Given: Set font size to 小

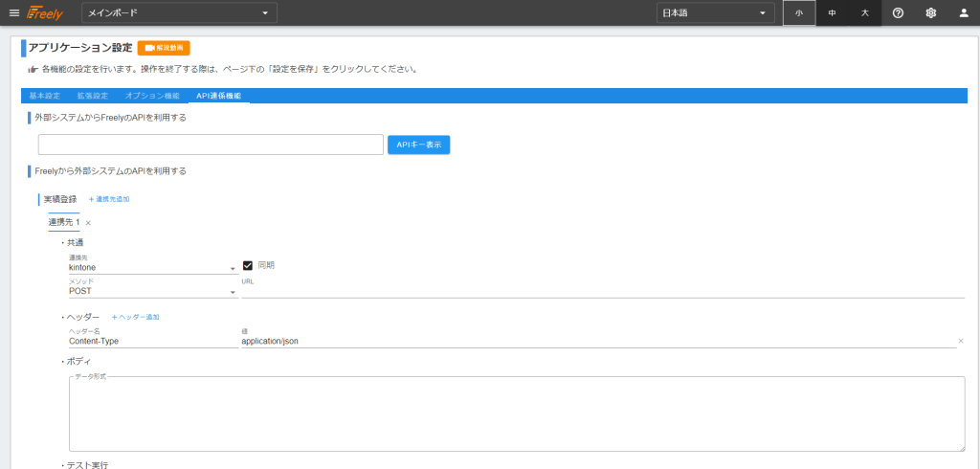Looking at the screenshot, I should tap(799, 12).
